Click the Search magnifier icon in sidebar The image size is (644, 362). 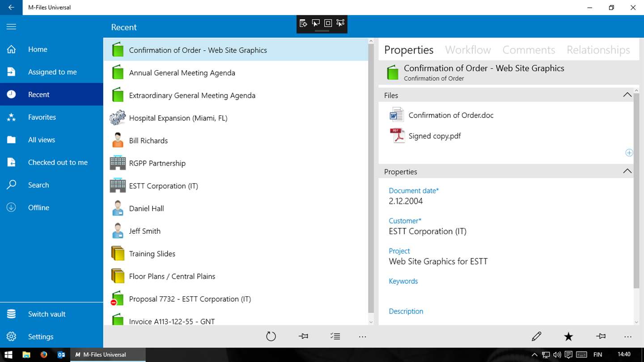[x=11, y=185]
